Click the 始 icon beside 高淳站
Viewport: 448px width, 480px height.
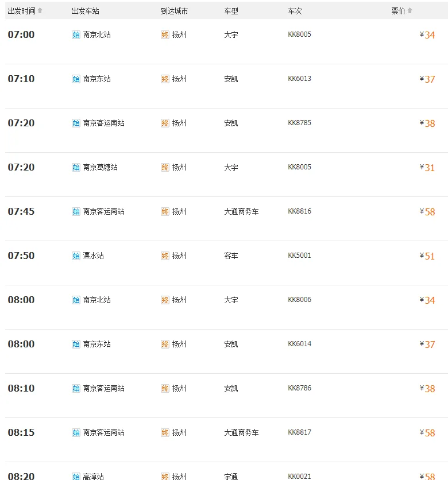pos(75,477)
